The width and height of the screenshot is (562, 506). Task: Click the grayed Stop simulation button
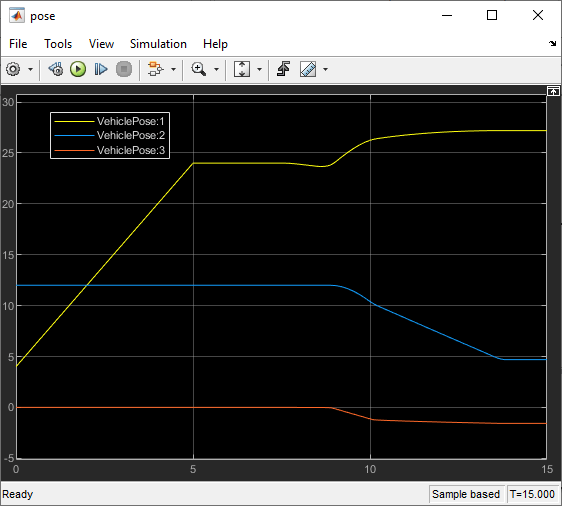point(124,69)
